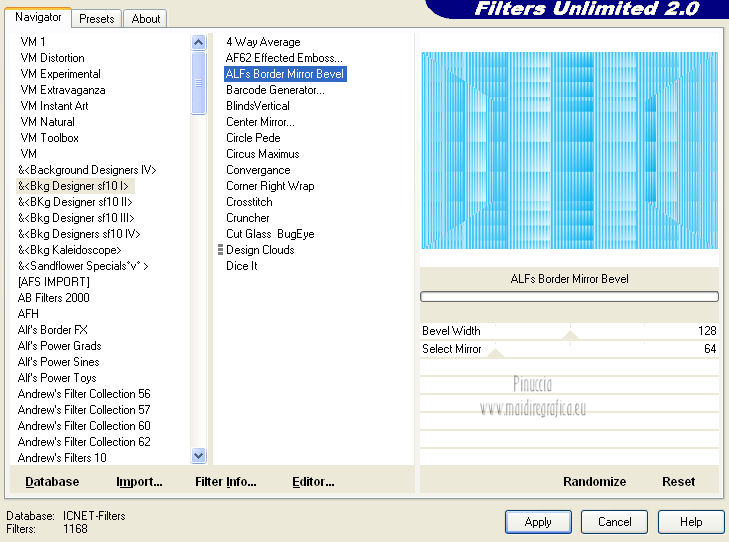Select &<Sandflower Specials°v°> category

click(x=83, y=266)
